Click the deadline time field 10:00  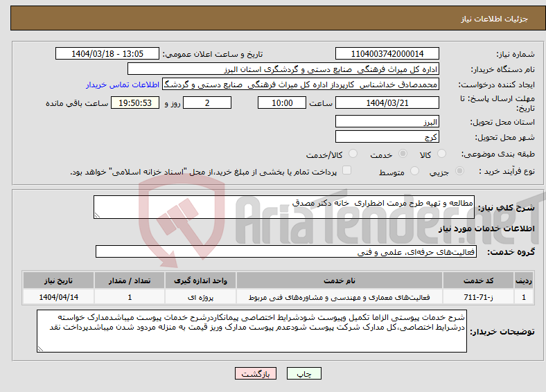coord(282,103)
